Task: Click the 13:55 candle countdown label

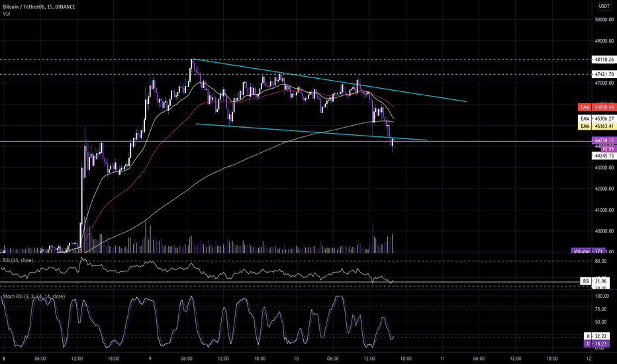Action: (x=608, y=149)
